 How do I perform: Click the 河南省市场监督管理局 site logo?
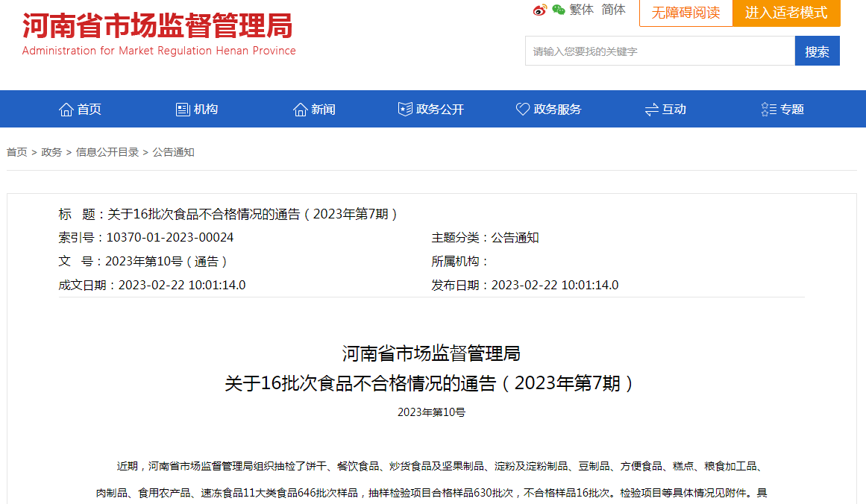click(159, 34)
